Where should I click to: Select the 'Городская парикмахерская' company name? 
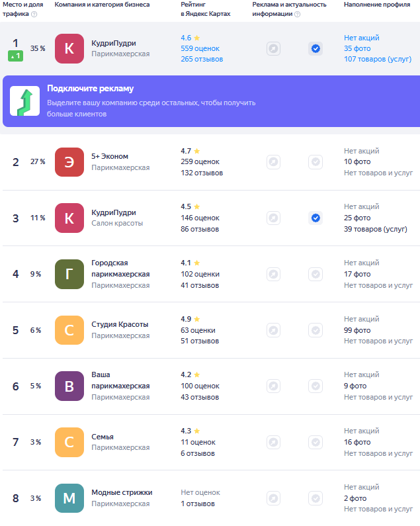tap(120, 269)
